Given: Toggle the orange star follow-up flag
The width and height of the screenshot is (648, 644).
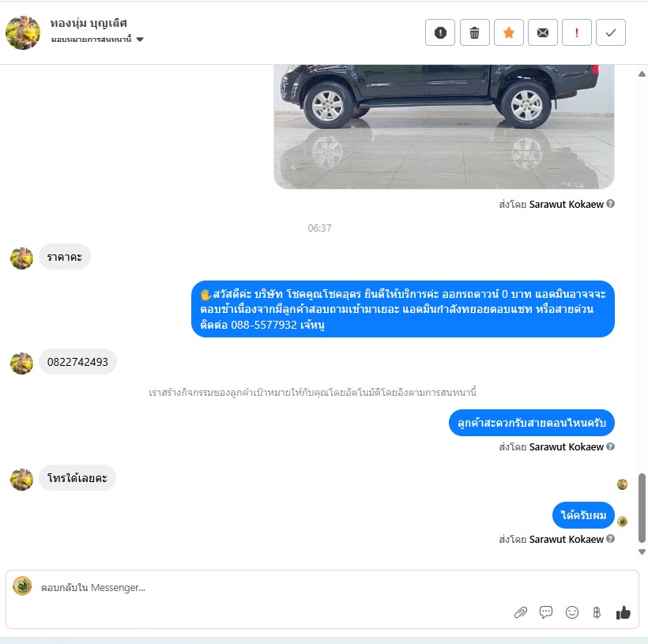Looking at the screenshot, I should tap(509, 32).
